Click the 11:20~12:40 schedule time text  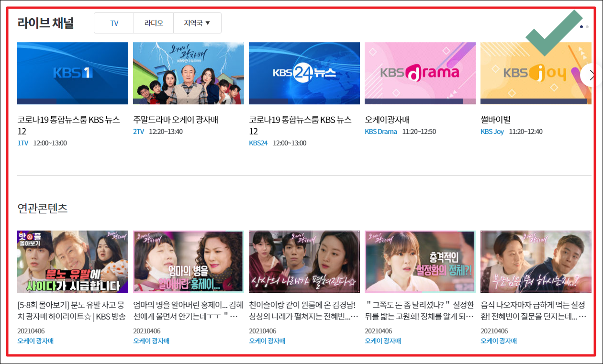coord(526,132)
